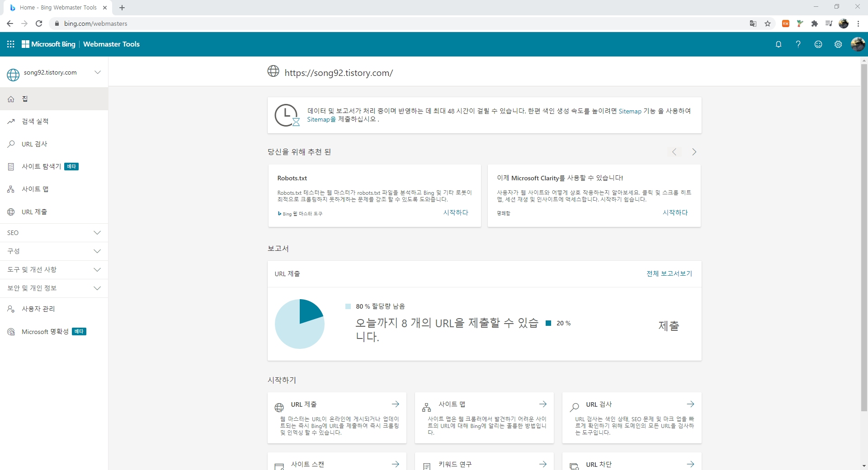Image resolution: width=868 pixels, height=470 pixels.
Task: Click the URL submission quota pie chart
Action: [300, 324]
